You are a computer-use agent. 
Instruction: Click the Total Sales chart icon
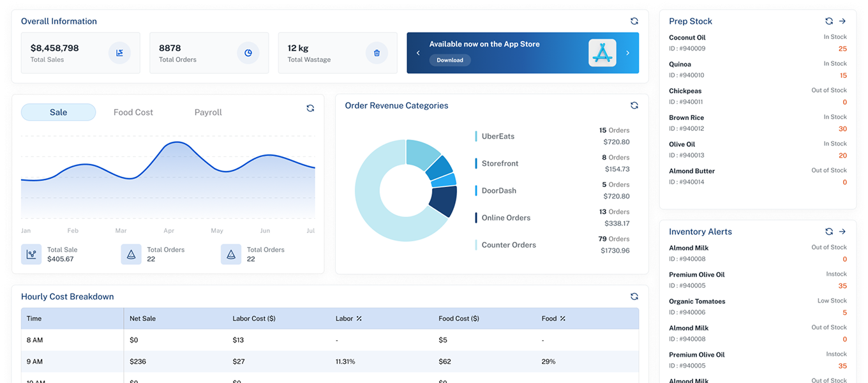click(119, 53)
